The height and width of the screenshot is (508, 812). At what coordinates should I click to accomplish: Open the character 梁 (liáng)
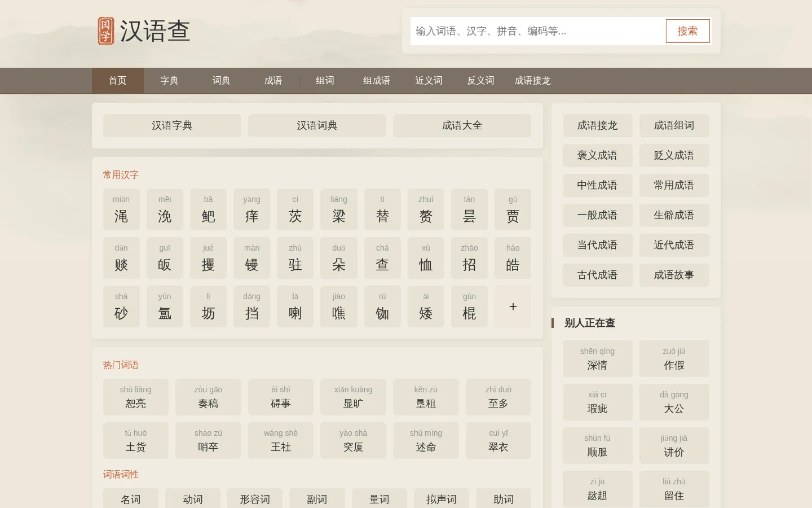tap(339, 209)
